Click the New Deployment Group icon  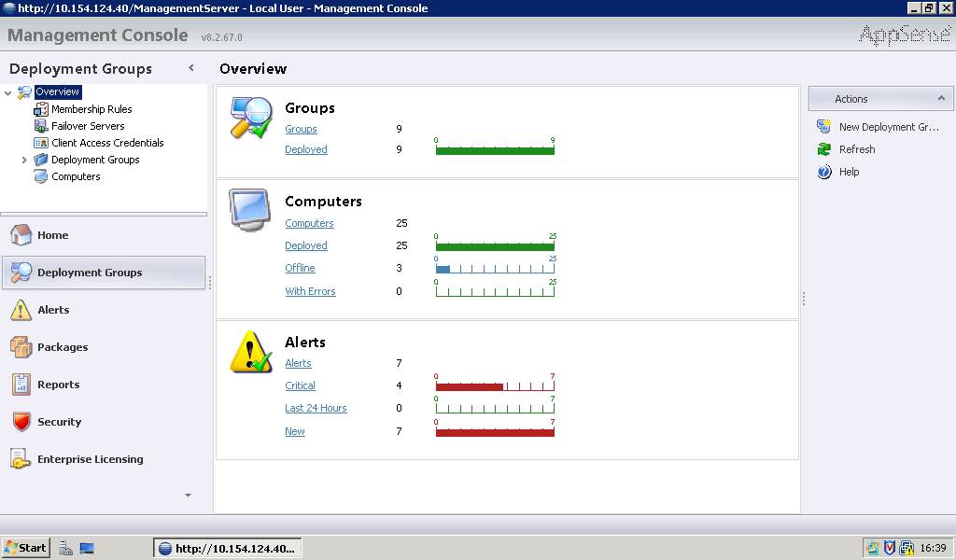coord(823,127)
